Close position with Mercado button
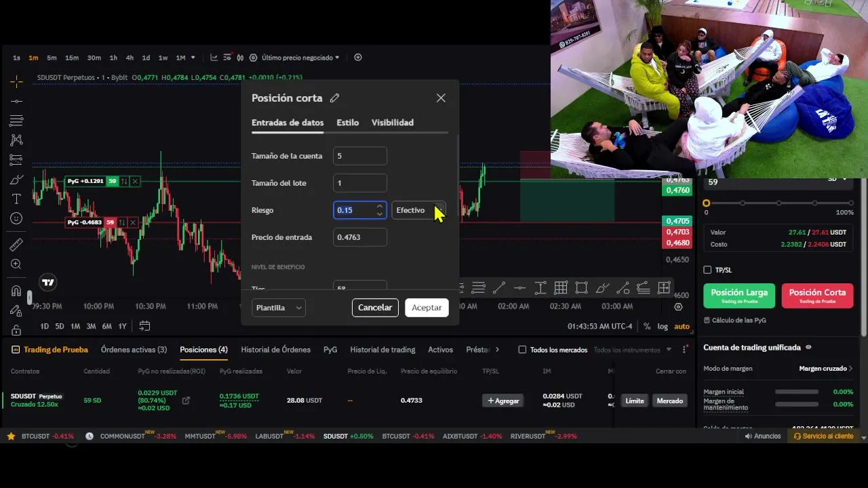The height and width of the screenshot is (488, 868). click(669, 401)
